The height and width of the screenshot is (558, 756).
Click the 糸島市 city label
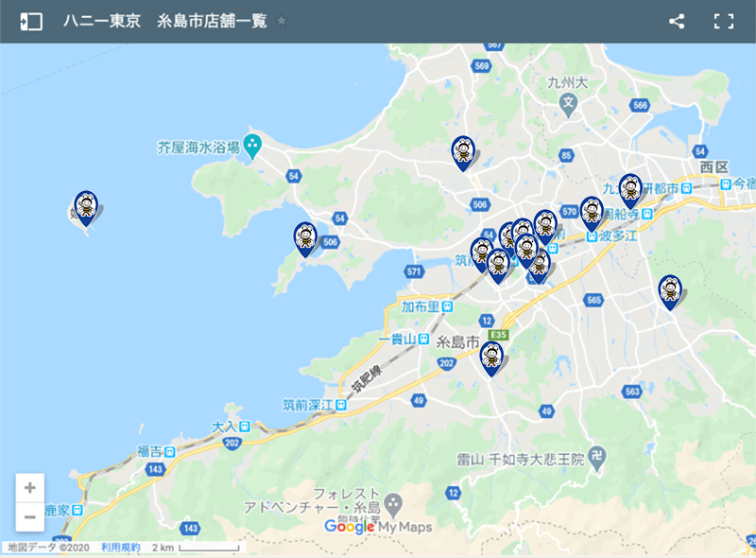[x=457, y=342]
